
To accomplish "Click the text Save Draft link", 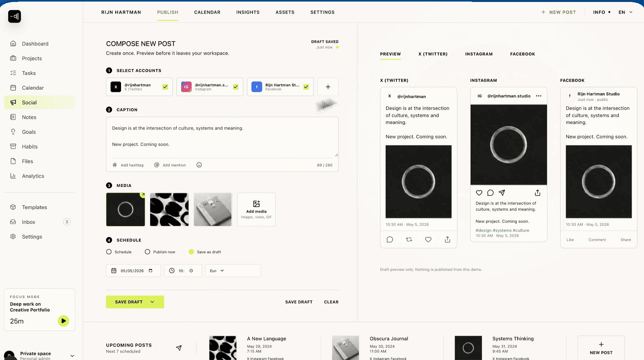I will pyautogui.click(x=299, y=302).
